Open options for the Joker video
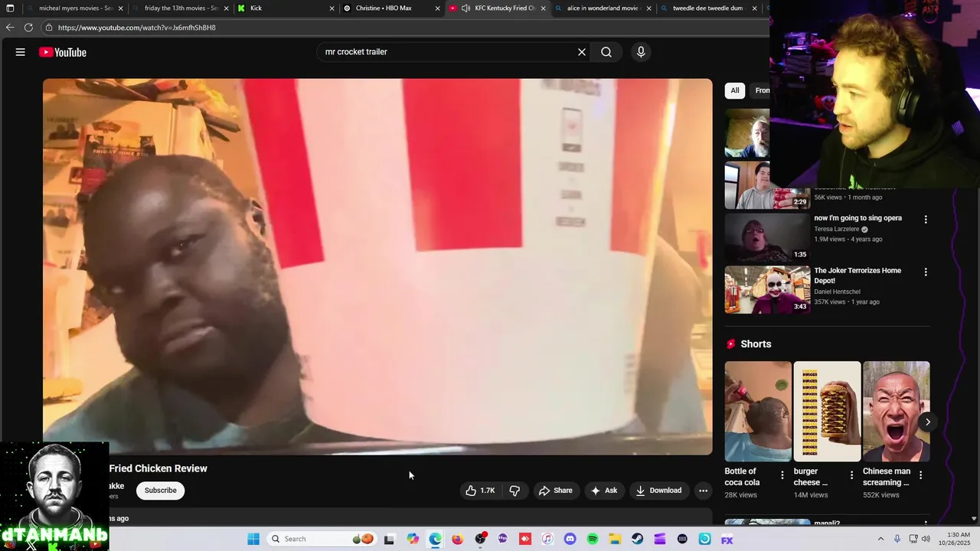The image size is (980, 551). pyautogui.click(x=926, y=272)
